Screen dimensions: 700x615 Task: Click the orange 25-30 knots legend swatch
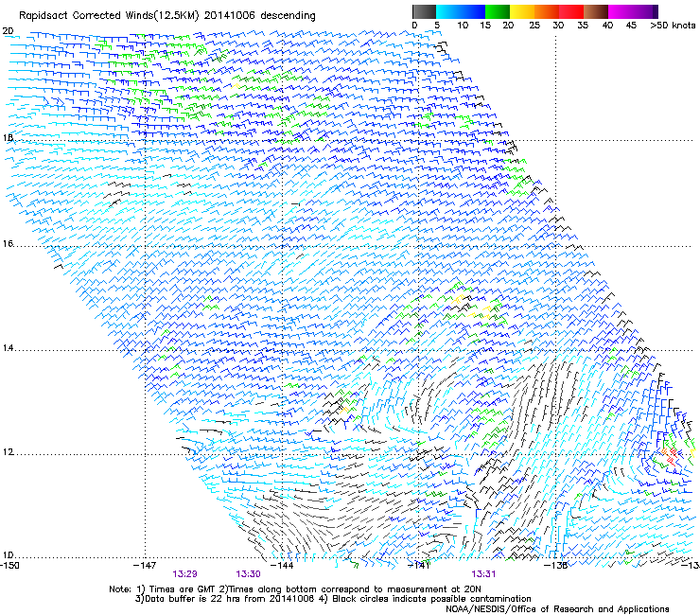547,11
